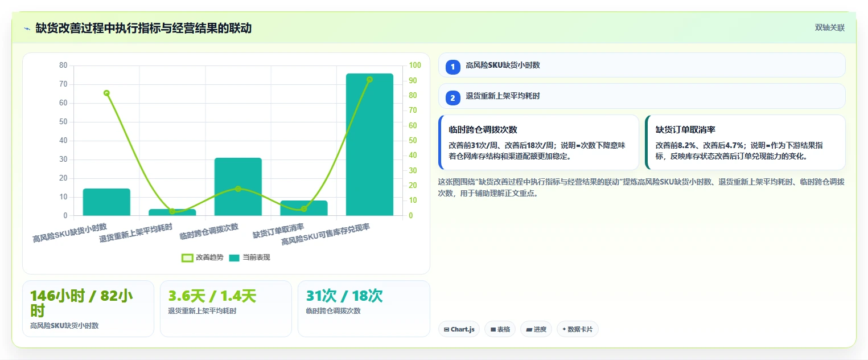Click the 退货重新上架平均耗时 bar in chart
Viewport: 868px width, 360px height.
coord(172,212)
